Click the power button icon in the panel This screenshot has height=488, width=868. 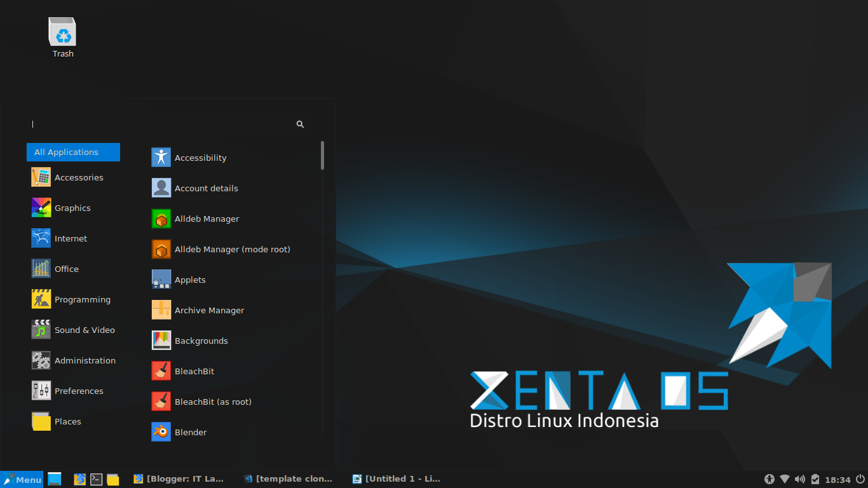pyautogui.click(x=860, y=479)
